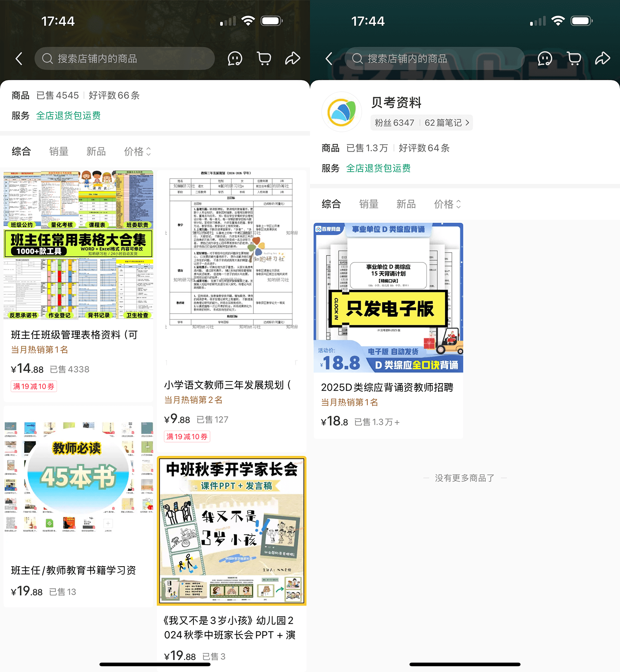Toggle 价格 sort order in left screen
The image size is (620, 672).
(x=138, y=152)
